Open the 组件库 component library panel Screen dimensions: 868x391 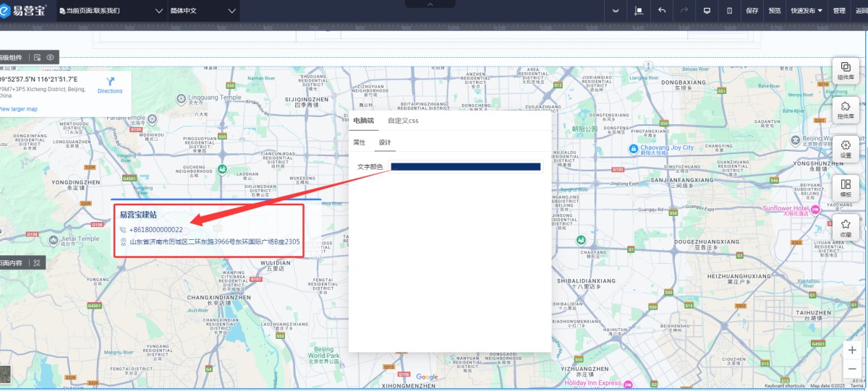click(846, 71)
